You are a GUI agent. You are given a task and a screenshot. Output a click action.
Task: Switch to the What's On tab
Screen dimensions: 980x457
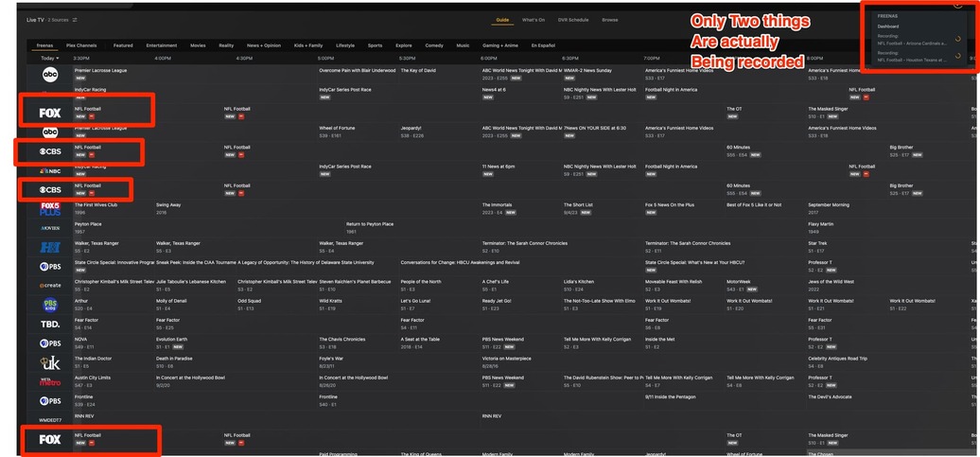[x=534, y=20]
